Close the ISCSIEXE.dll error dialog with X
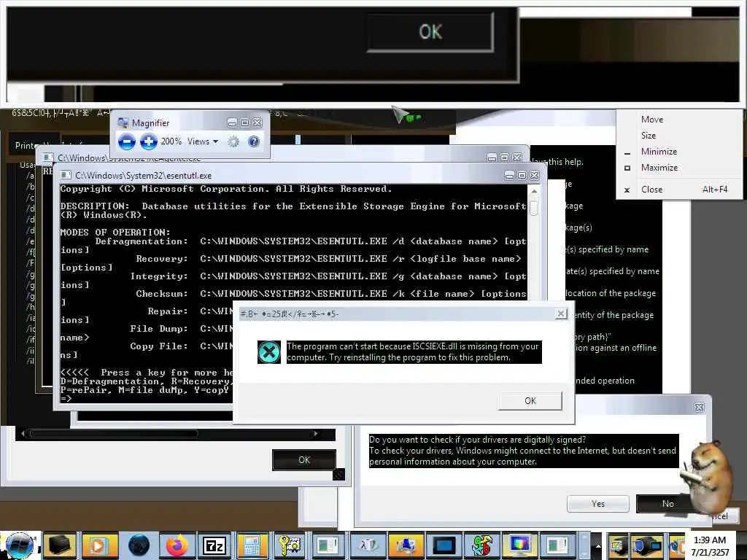Viewport: 747px width, 560px height. pos(561,314)
